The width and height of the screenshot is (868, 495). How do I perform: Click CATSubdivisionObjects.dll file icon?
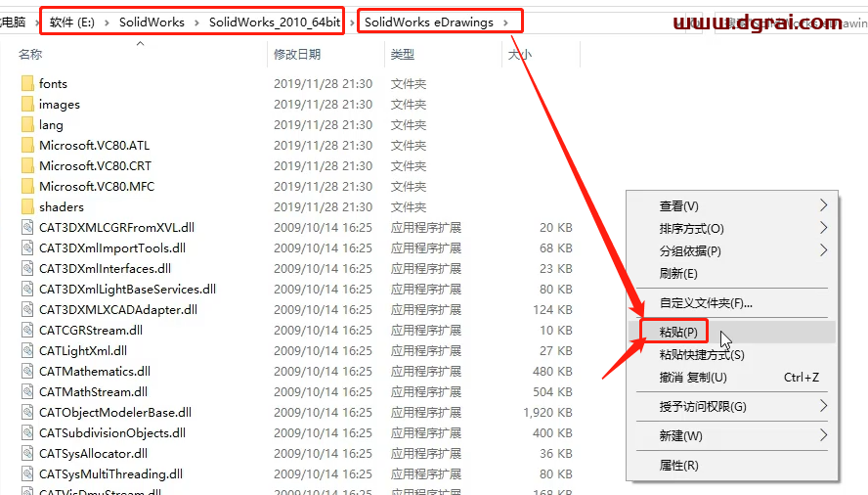27,432
